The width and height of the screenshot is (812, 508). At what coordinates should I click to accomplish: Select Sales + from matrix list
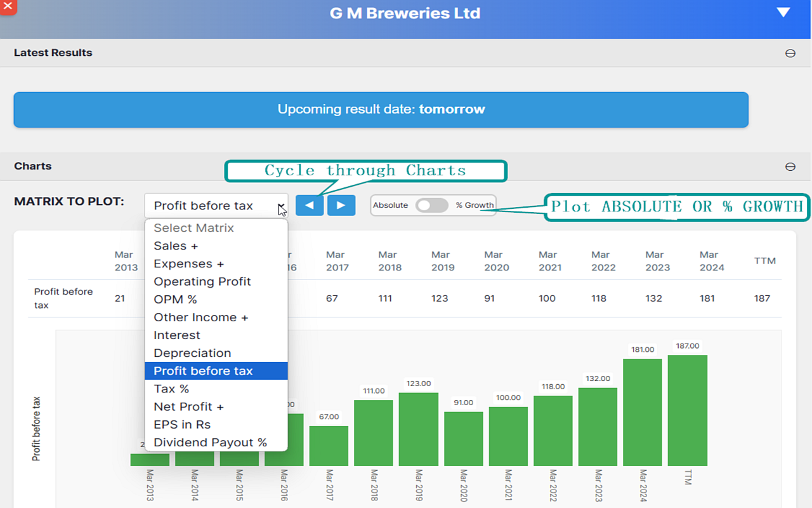(176, 246)
